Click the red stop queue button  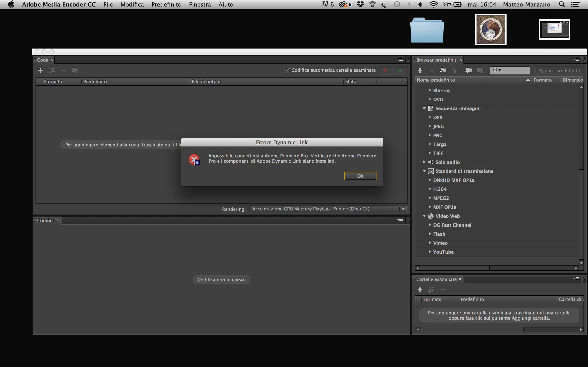[x=385, y=70]
